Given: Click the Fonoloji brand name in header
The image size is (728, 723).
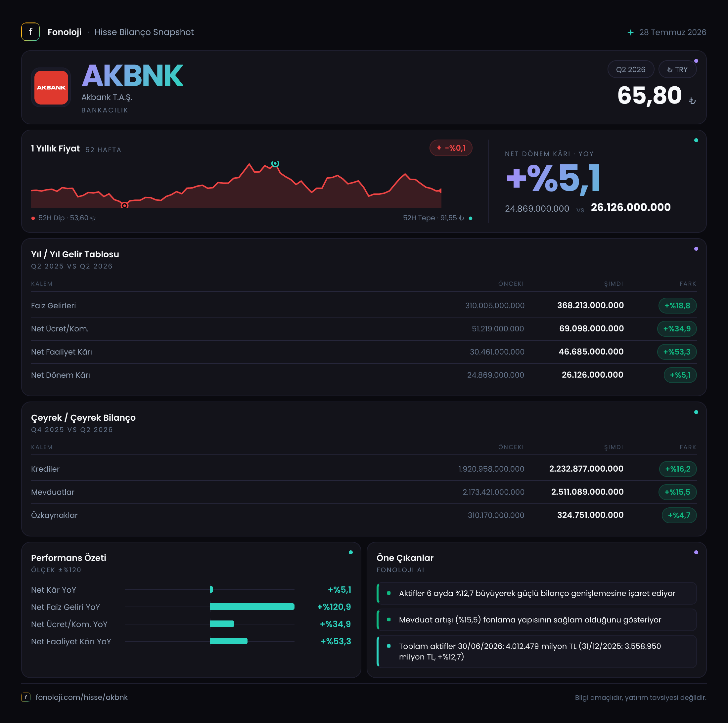Looking at the screenshot, I should pyautogui.click(x=65, y=32).
